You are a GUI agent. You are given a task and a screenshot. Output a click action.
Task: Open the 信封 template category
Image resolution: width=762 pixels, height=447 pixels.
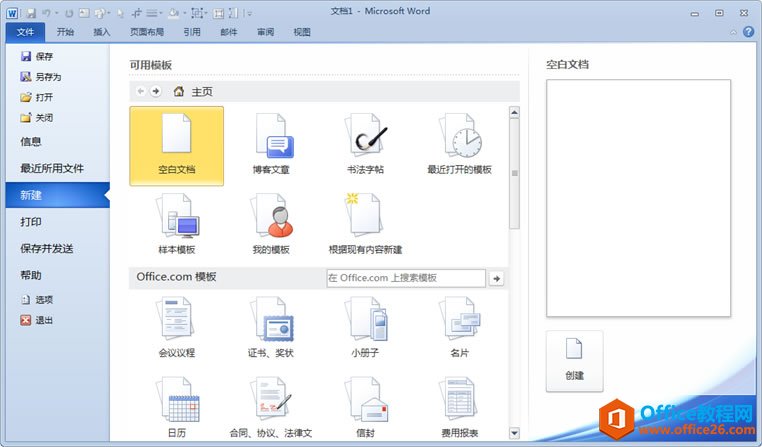tap(365, 407)
